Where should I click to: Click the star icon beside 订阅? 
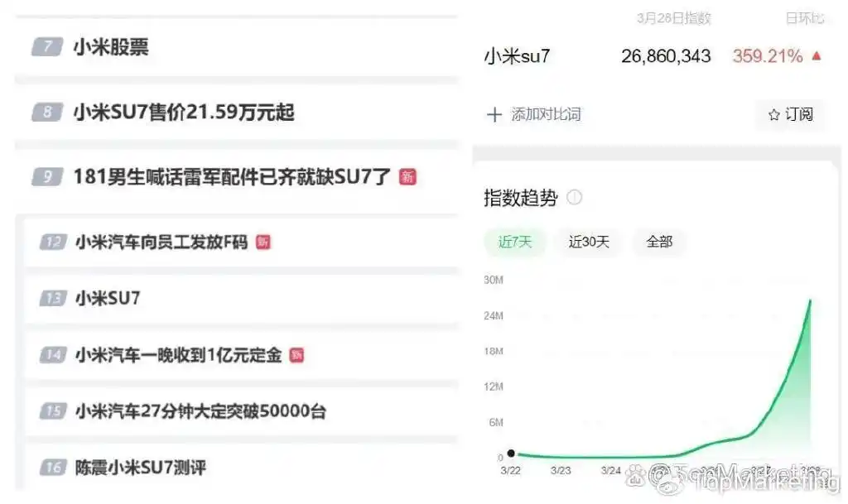click(776, 116)
